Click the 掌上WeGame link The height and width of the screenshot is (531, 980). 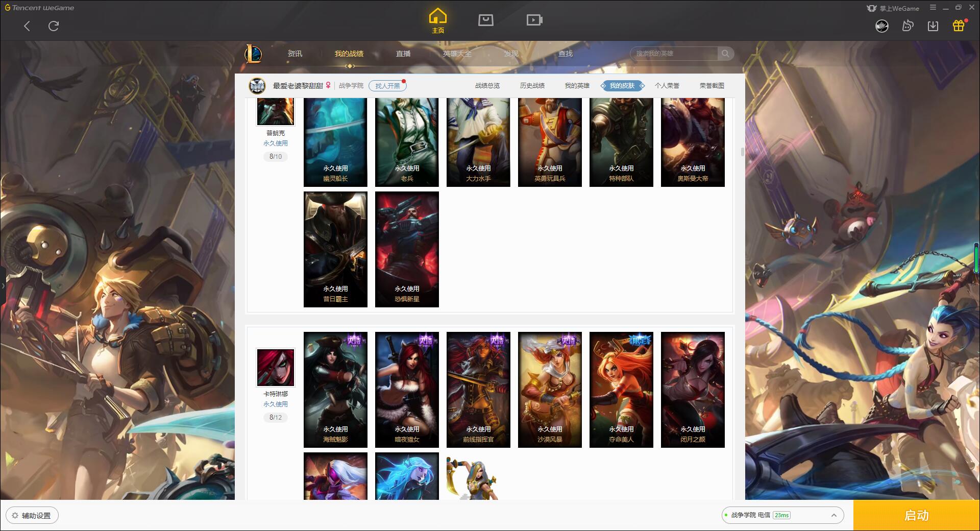[x=893, y=8]
